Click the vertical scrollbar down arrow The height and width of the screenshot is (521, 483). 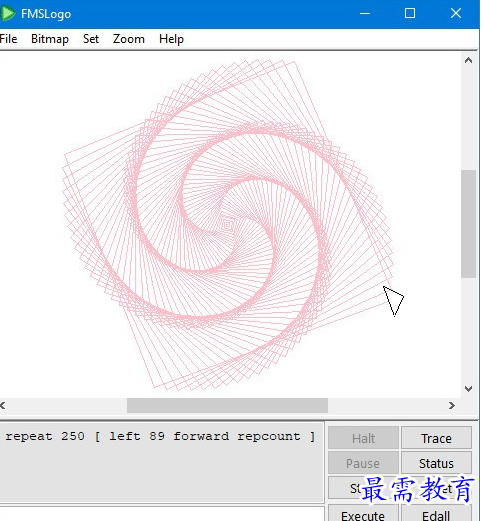[x=468, y=389]
